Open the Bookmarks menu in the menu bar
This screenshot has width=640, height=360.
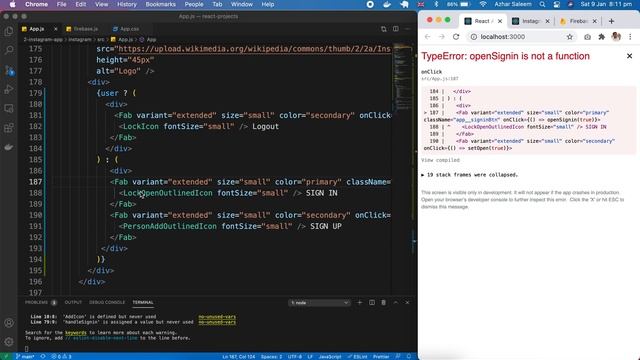point(160,4)
